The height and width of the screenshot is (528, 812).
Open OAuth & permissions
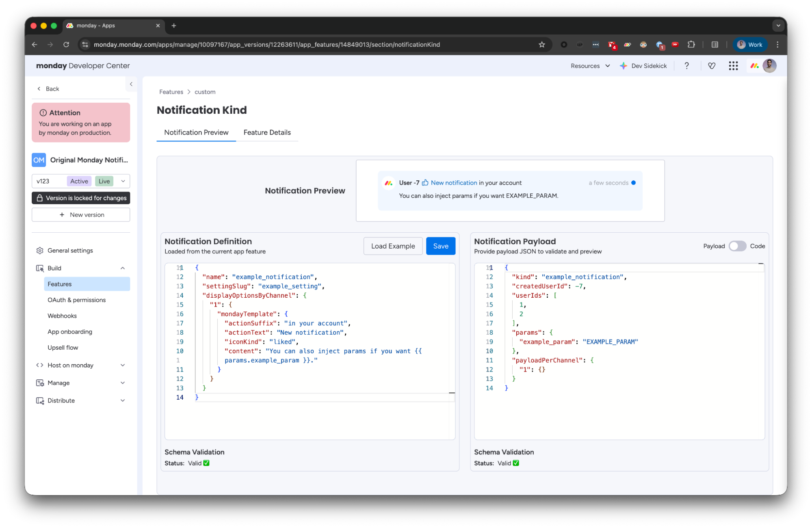tap(77, 300)
